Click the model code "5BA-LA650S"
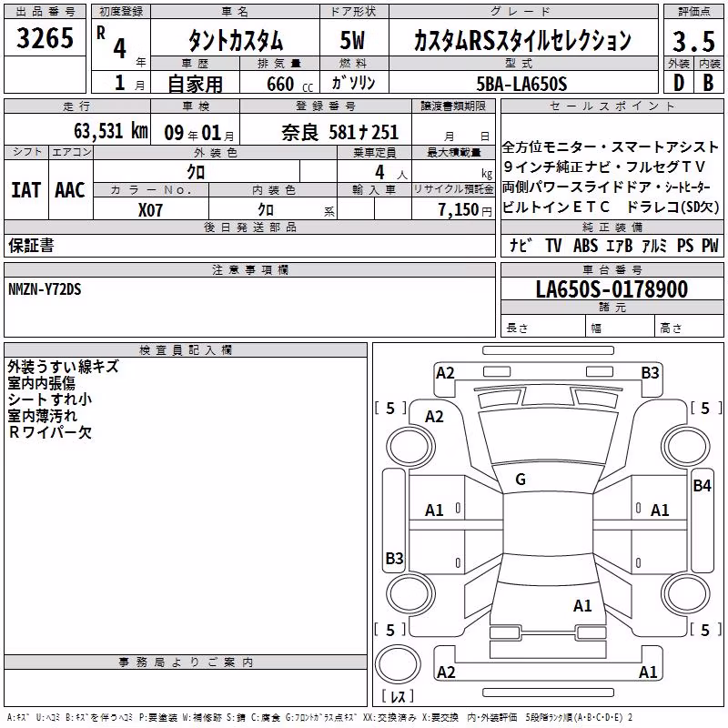 [x=521, y=84]
